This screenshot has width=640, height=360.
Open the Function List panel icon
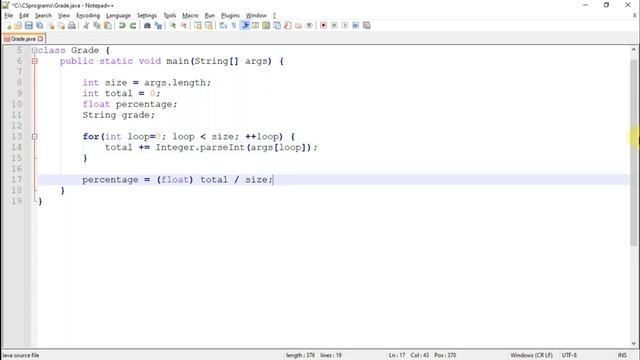[x=288, y=25]
